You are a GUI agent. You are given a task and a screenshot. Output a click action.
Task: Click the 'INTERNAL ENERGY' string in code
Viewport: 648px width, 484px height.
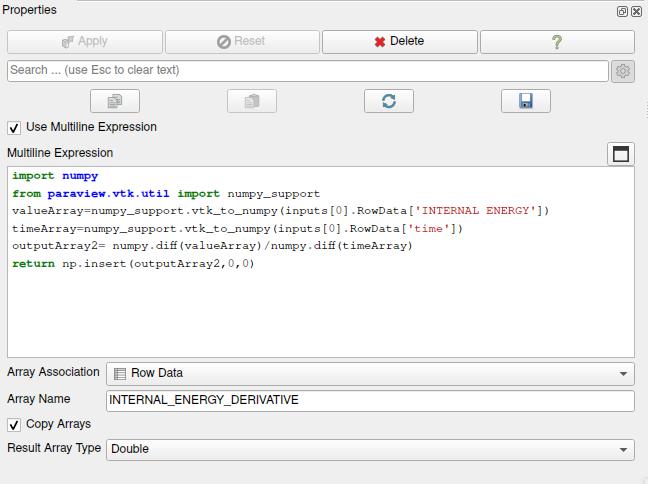click(x=475, y=211)
